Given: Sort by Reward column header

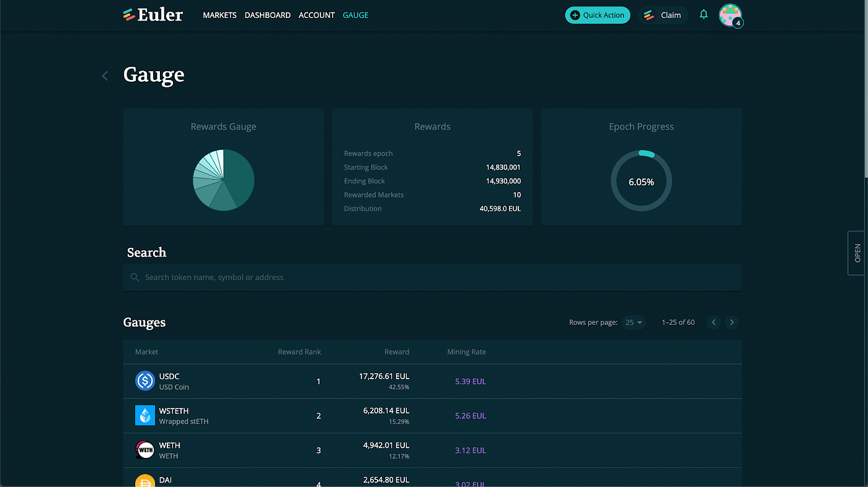Looking at the screenshot, I should click(x=397, y=352).
